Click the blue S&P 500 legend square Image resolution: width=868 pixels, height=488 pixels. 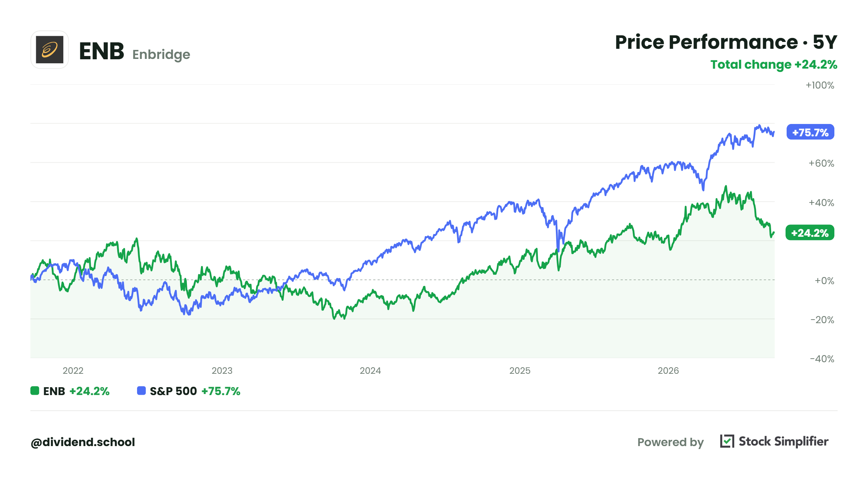(x=141, y=391)
